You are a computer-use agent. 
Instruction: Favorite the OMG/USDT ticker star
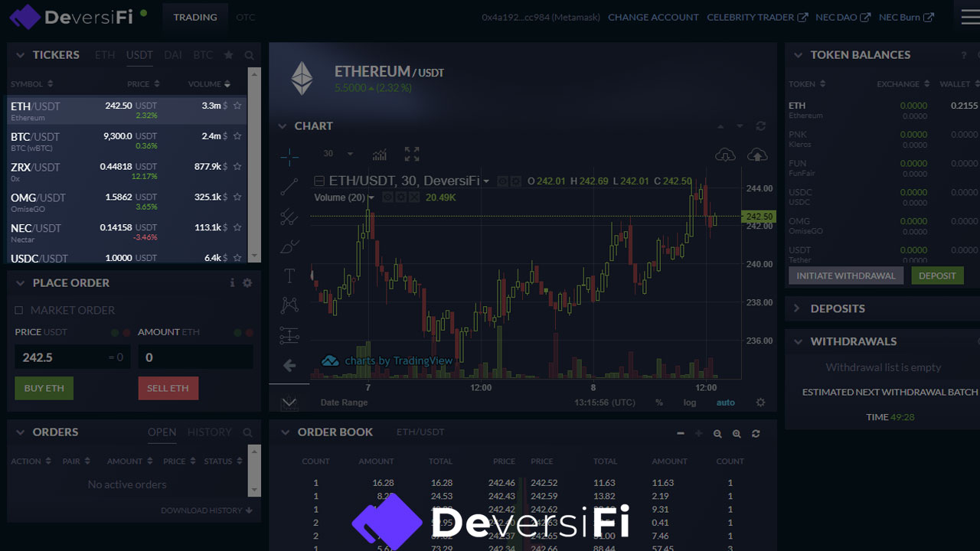point(237,197)
